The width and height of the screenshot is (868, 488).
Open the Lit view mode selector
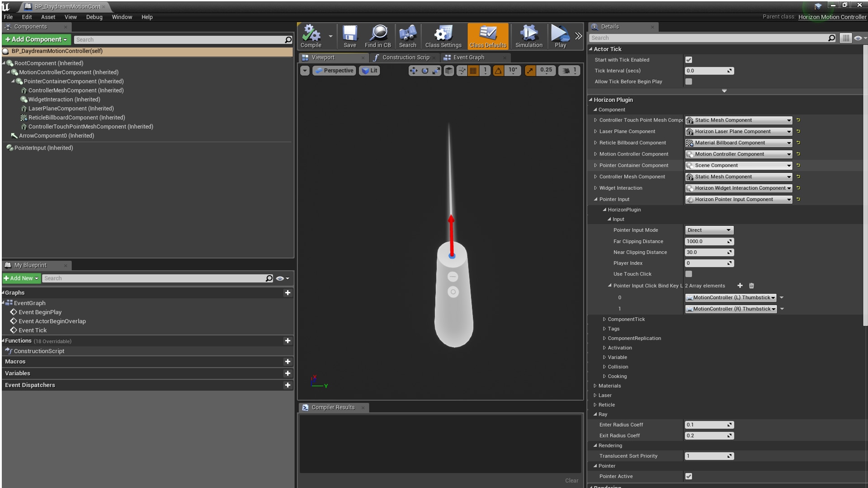click(369, 70)
